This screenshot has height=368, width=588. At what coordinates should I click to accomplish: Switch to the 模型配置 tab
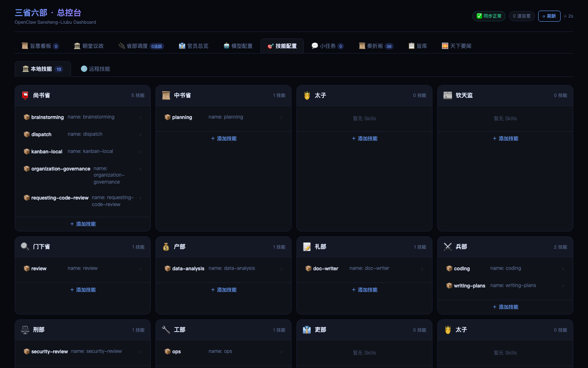[x=238, y=46]
